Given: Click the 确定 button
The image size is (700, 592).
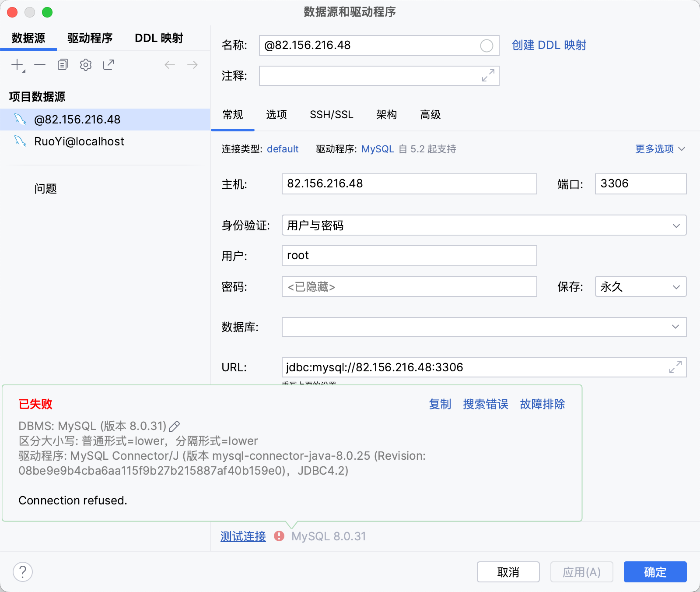Looking at the screenshot, I should point(655,572).
